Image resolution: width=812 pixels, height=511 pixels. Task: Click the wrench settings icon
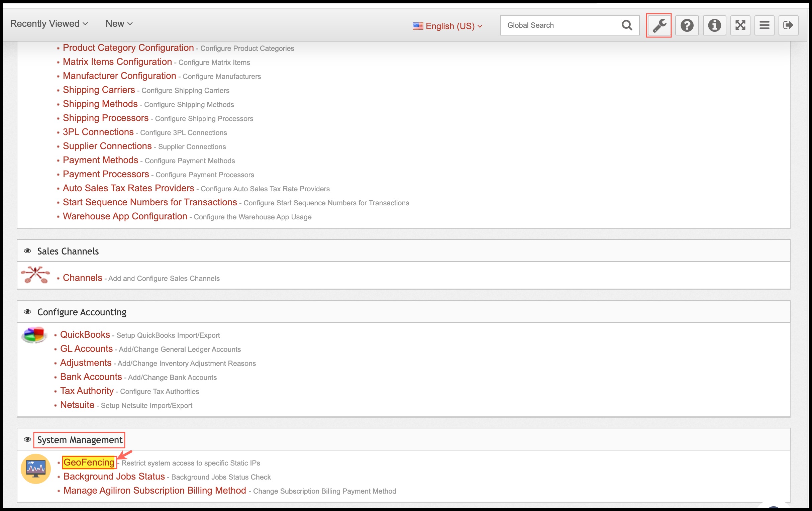click(658, 25)
